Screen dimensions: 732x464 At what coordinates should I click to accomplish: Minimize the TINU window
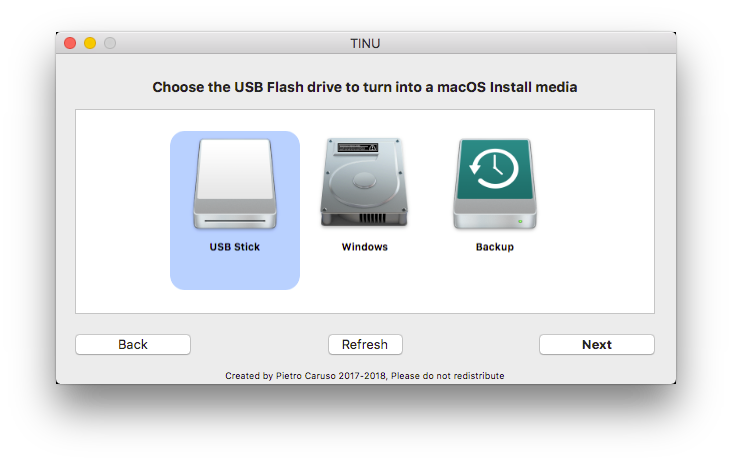(x=90, y=43)
